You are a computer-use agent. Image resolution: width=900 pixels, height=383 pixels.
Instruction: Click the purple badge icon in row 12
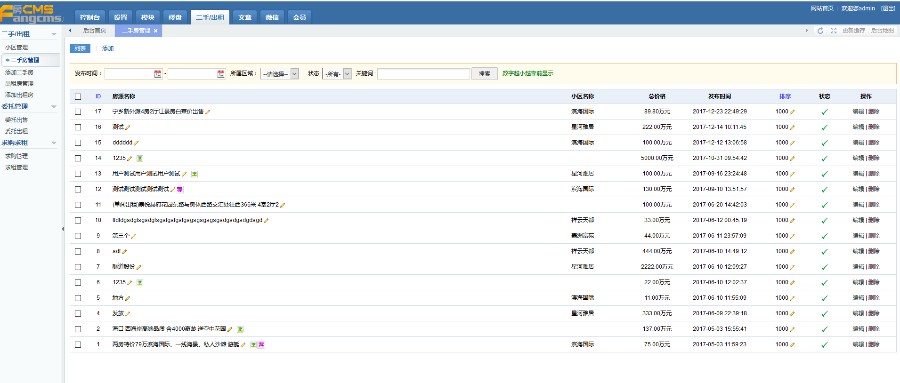coord(180,189)
